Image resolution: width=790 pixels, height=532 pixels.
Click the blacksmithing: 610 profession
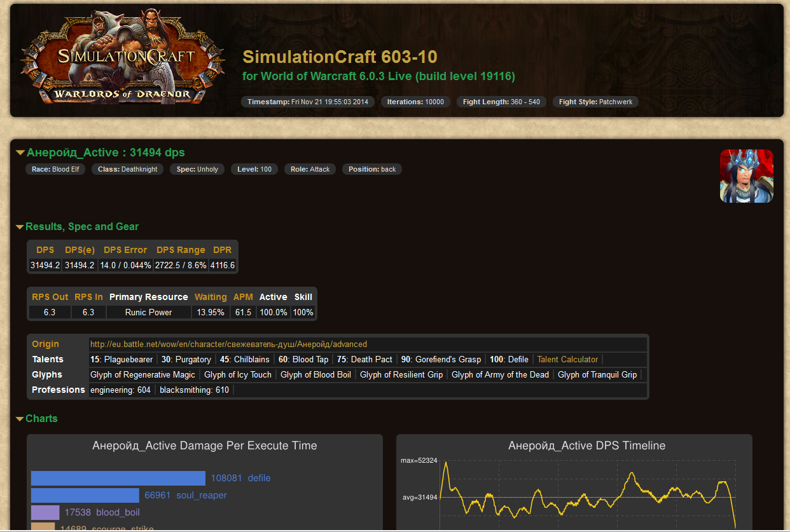coord(194,390)
